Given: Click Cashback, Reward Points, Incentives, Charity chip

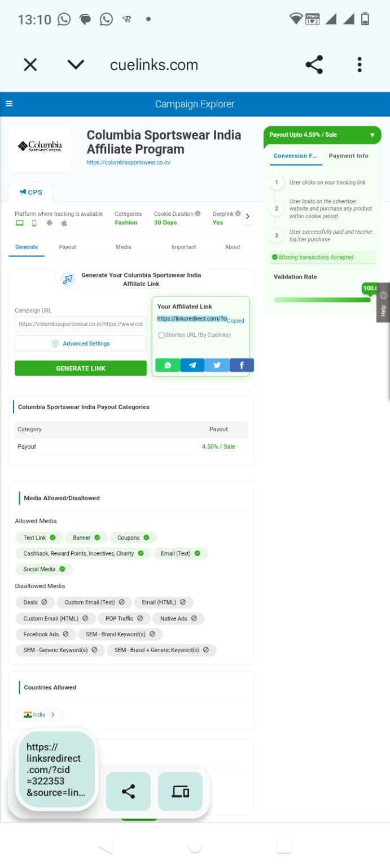Looking at the screenshot, I should [84, 553].
